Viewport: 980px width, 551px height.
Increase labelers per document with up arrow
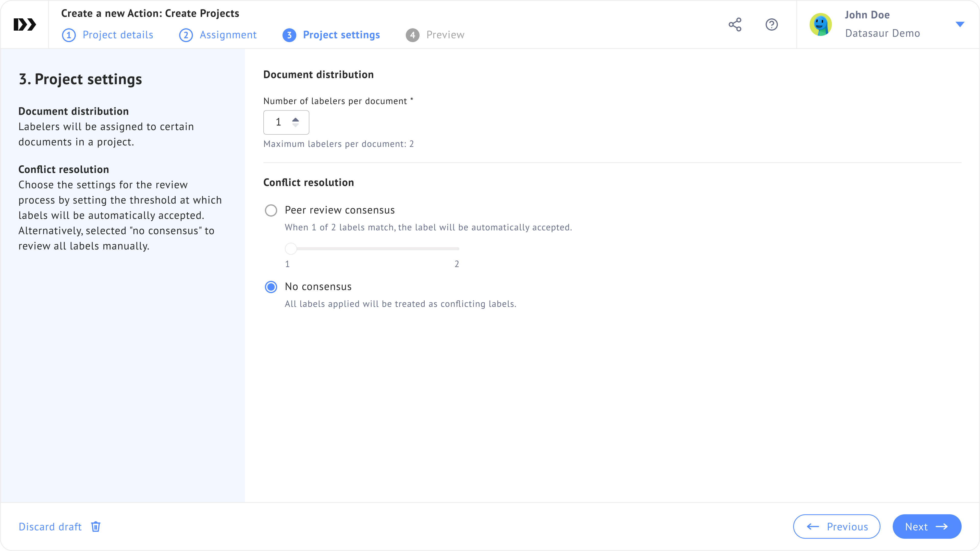(295, 119)
